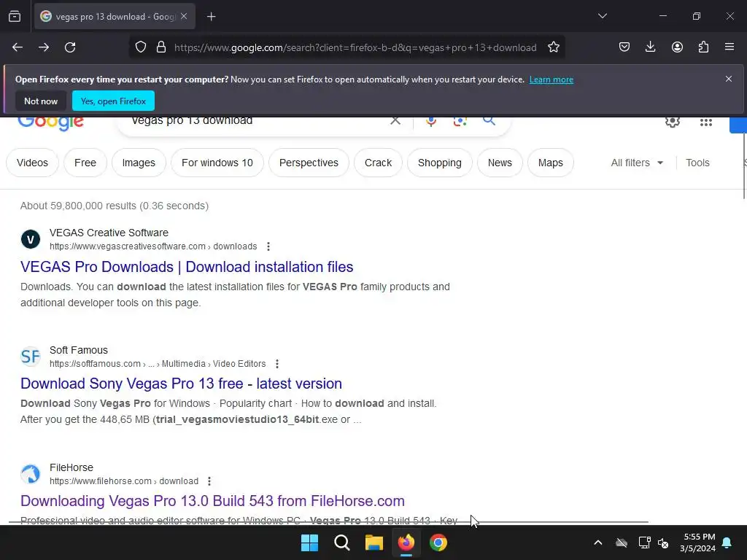Open Firefox application hamburger menu
This screenshot has height=560, width=747.
point(729,47)
